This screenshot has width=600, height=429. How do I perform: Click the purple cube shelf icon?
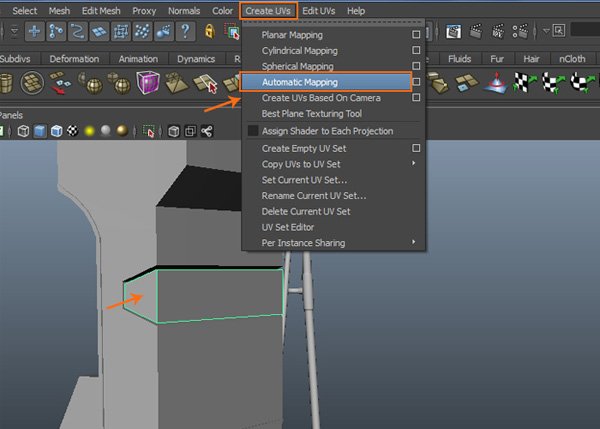coord(148,82)
